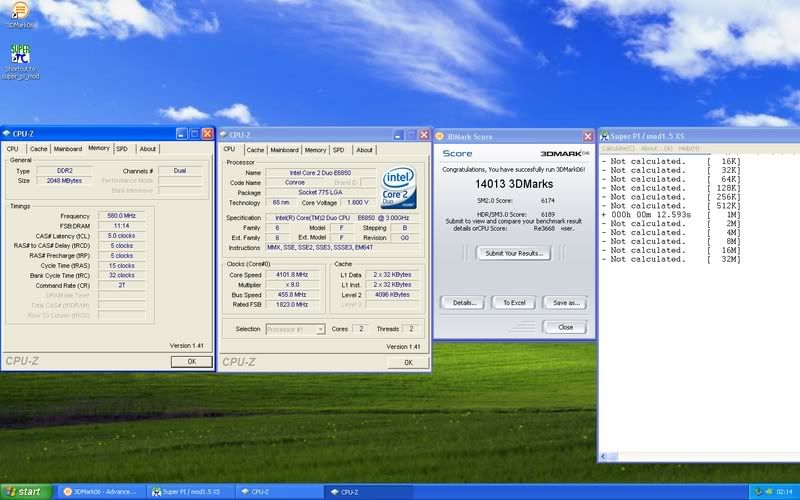The width and height of the screenshot is (800, 500).
Task: Open Memory tab in processor CPU-Z window
Action: click(x=315, y=150)
